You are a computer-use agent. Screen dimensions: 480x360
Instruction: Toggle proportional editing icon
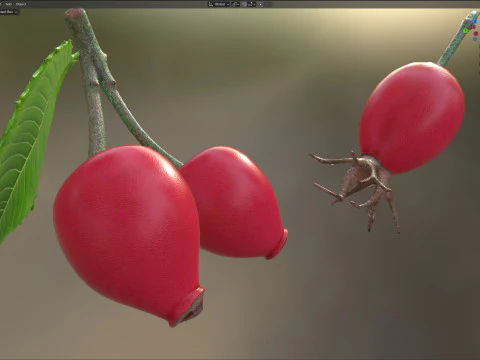[x=260, y=4]
